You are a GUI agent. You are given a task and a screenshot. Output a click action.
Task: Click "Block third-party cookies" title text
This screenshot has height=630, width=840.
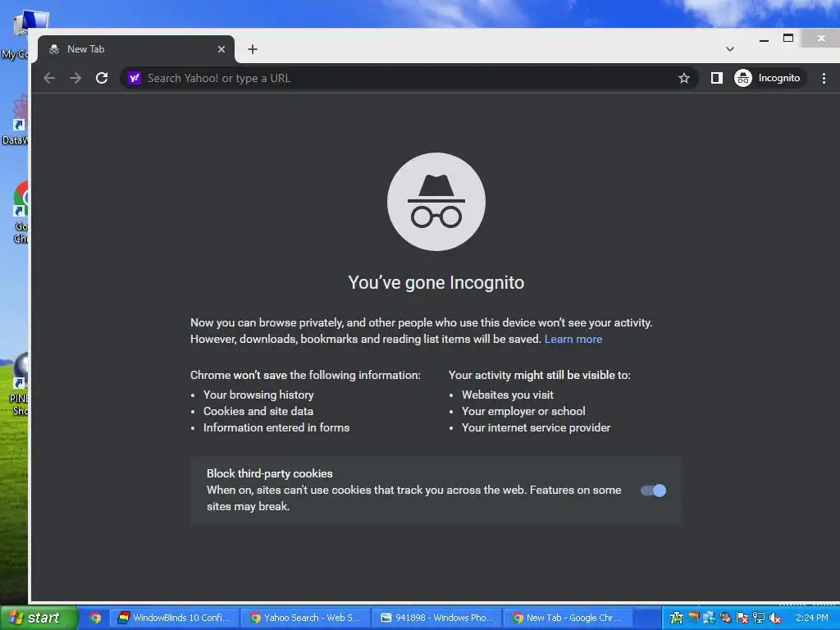point(269,473)
